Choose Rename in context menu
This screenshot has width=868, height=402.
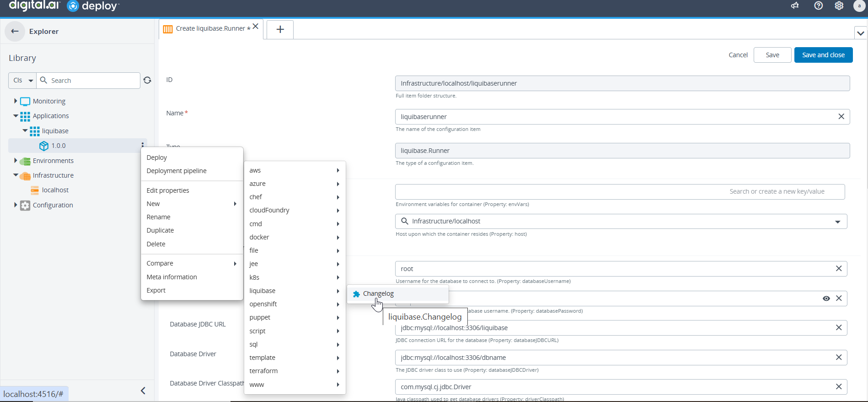click(192, 217)
